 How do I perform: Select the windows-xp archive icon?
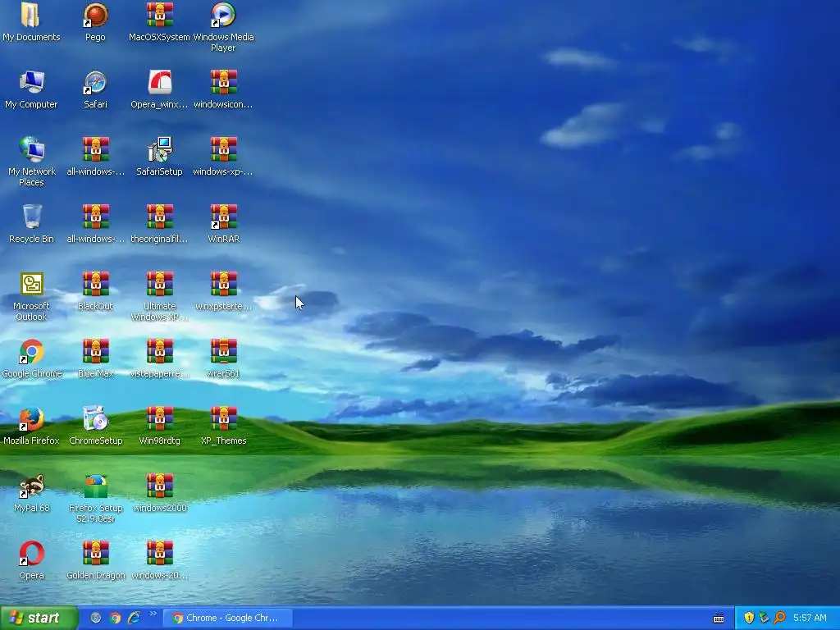coord(223,149)
